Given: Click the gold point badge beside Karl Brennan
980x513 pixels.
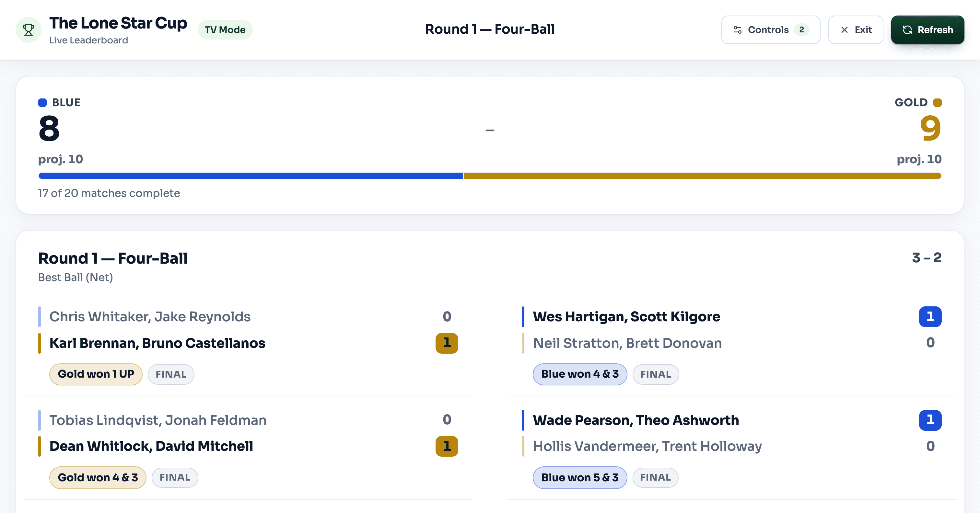Looking at the screenshot, I should click(x=447, y=343).
